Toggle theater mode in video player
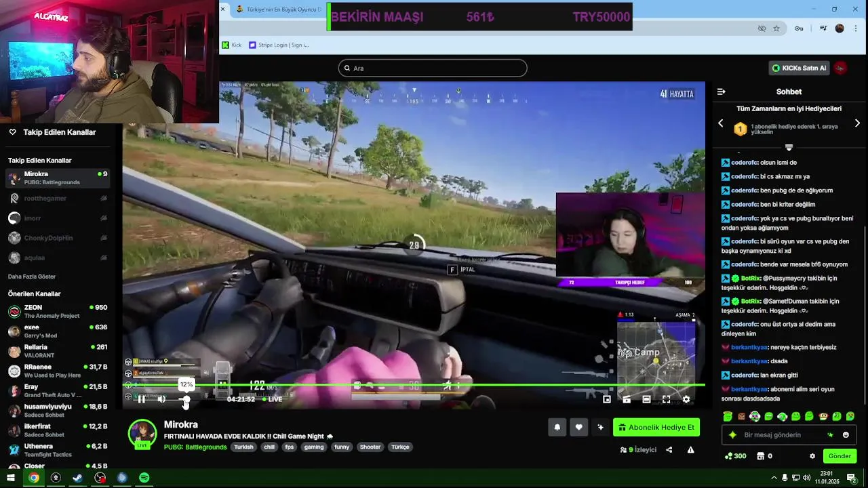868x488 pixels. [646, 399]
